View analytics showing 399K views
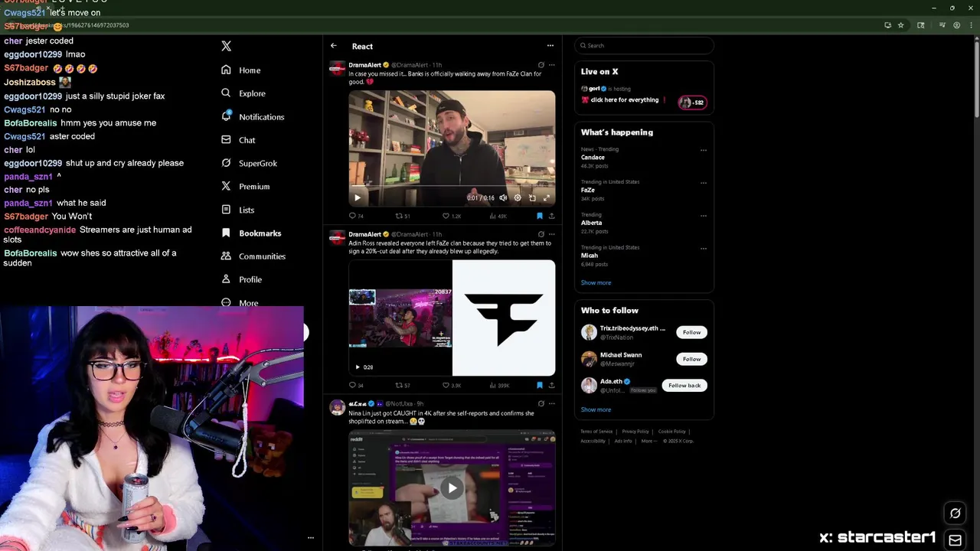Viewport: 980px width, 551px height. (498, 385)
